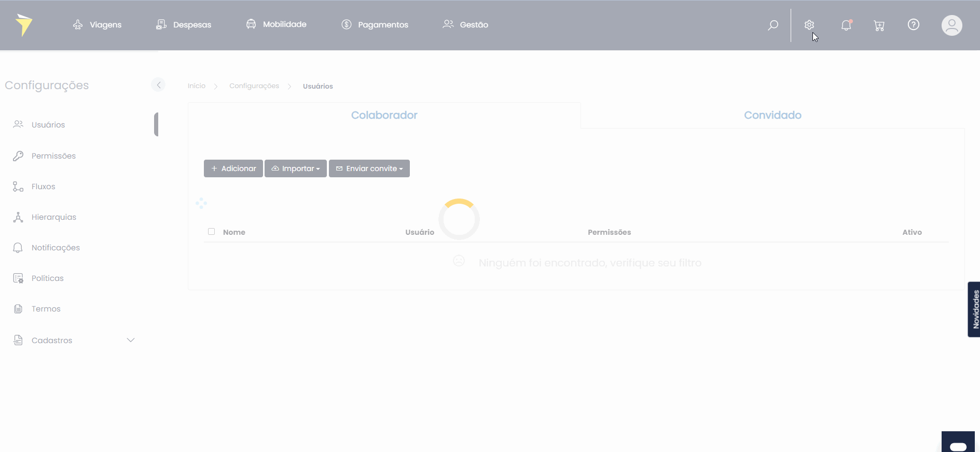Open the Despesas menu
The image size is (980, 452).
(184, 25)
